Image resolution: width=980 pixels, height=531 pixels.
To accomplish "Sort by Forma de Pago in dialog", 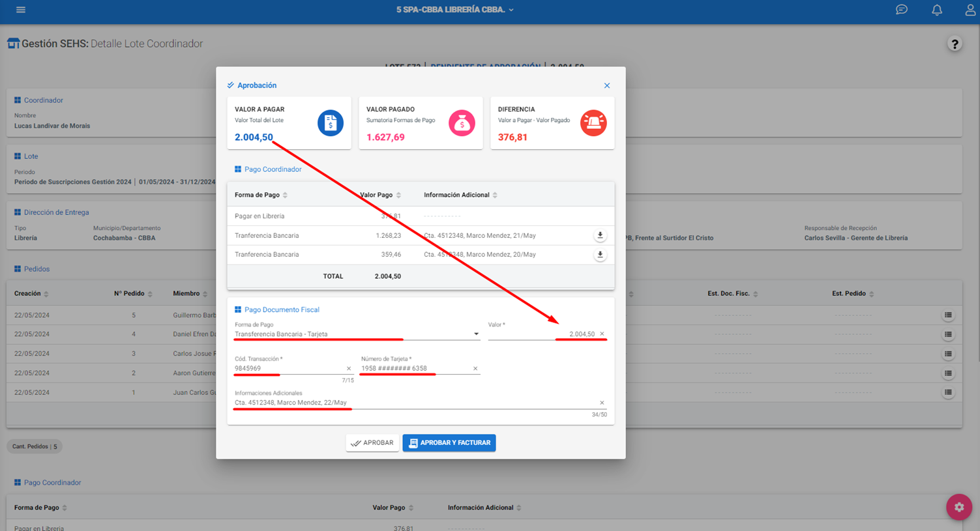I will point(261,195).
